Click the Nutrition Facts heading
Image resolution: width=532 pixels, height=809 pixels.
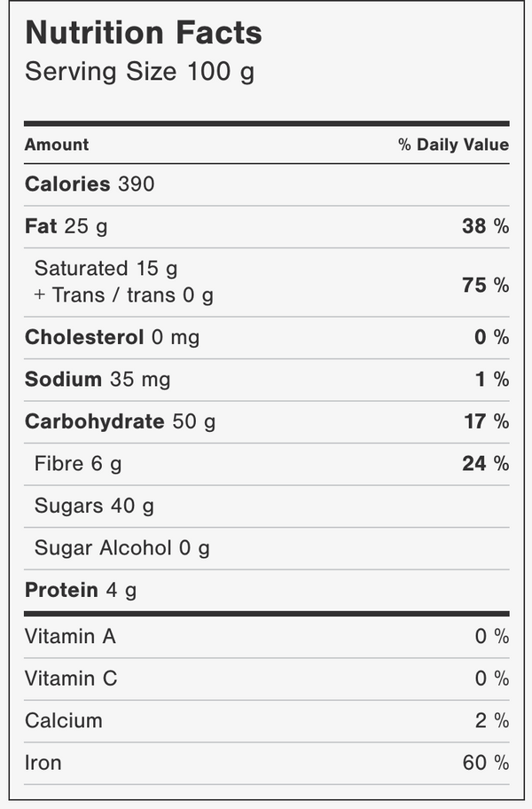144,33
